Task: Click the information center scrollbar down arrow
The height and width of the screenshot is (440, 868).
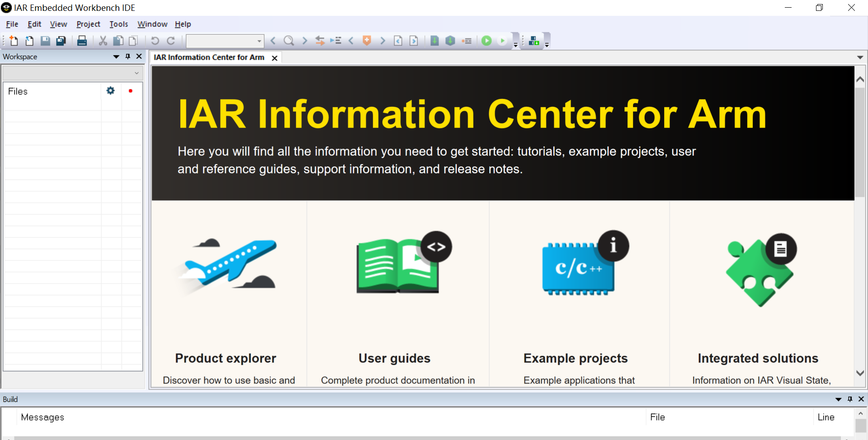Action: (860, 373)
